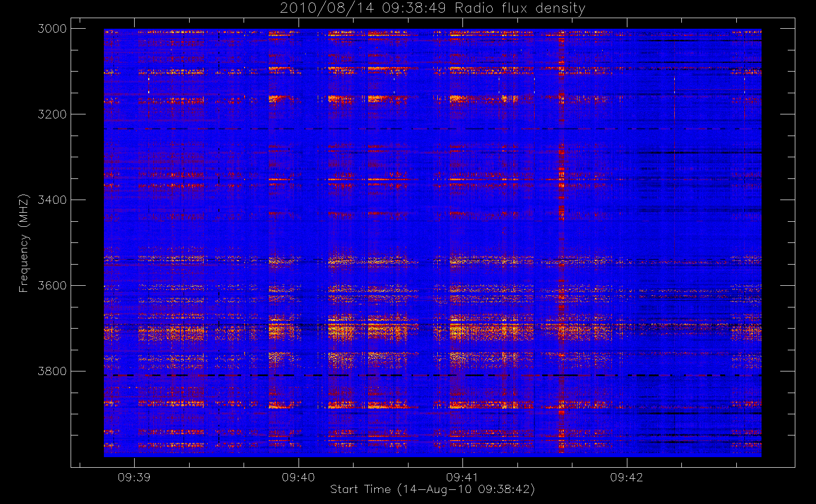Click the 3600 frequency tick label

(x=52, y=286)
